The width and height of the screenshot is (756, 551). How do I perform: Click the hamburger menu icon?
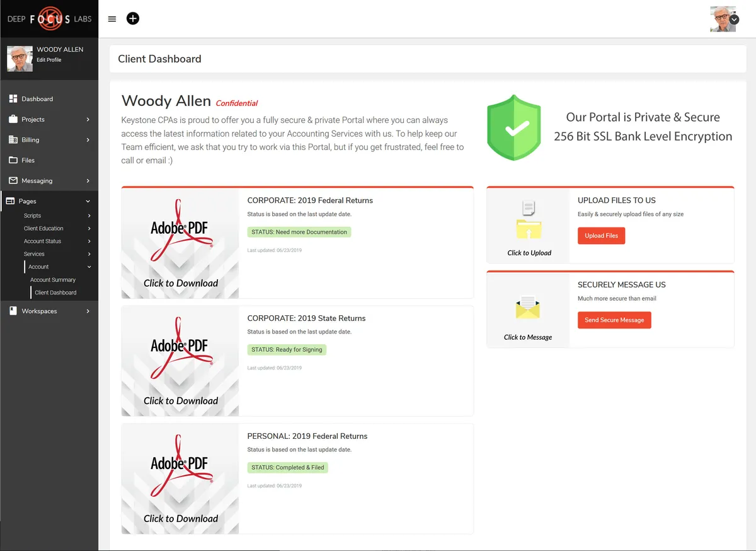click(112, 19)
